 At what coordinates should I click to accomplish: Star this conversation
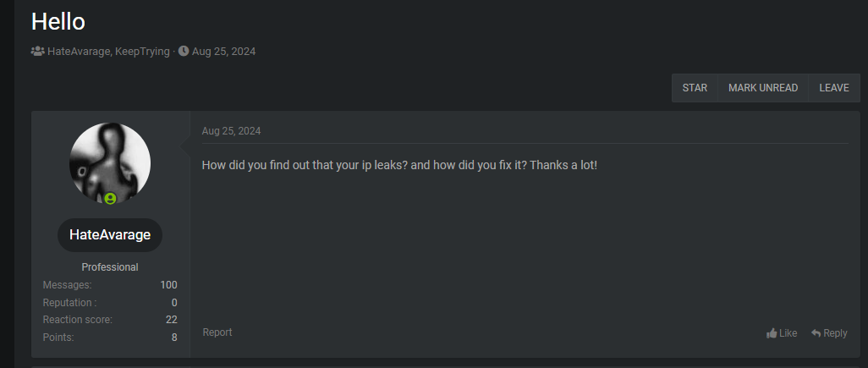(x=695, y=88)
